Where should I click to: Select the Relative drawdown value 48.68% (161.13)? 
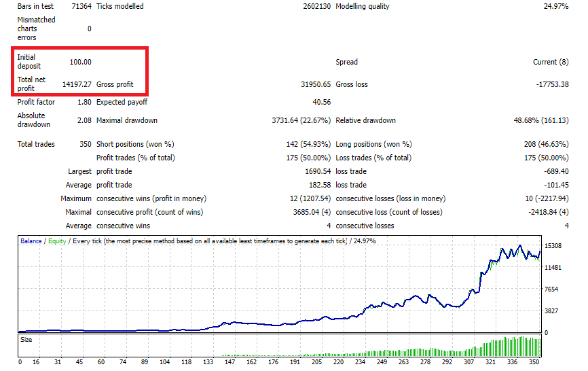tap(536, 120)
